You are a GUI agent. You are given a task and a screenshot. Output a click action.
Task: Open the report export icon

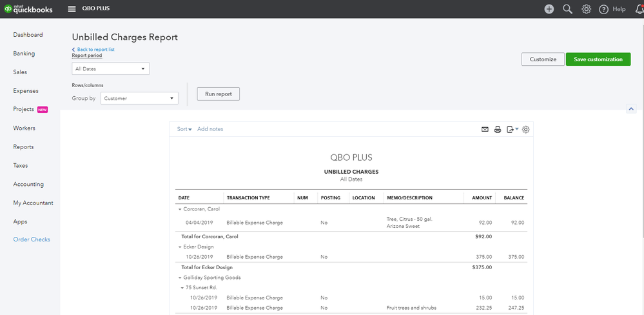tap(512, 130)
